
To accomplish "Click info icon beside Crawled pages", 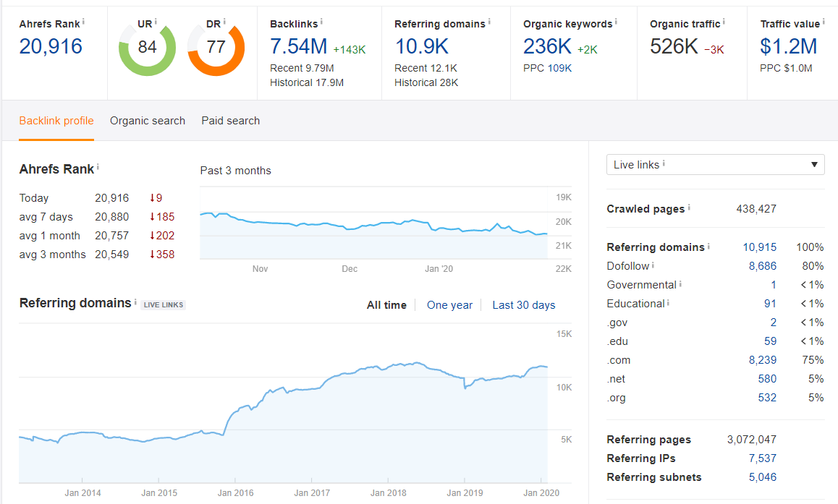I will pos(689,208).
